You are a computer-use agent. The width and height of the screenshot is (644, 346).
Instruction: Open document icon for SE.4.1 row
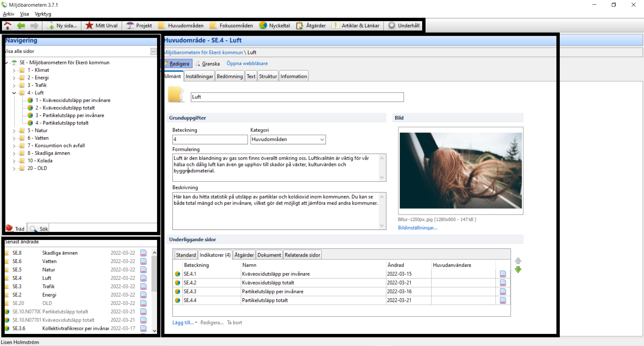[x=503, y=274]
